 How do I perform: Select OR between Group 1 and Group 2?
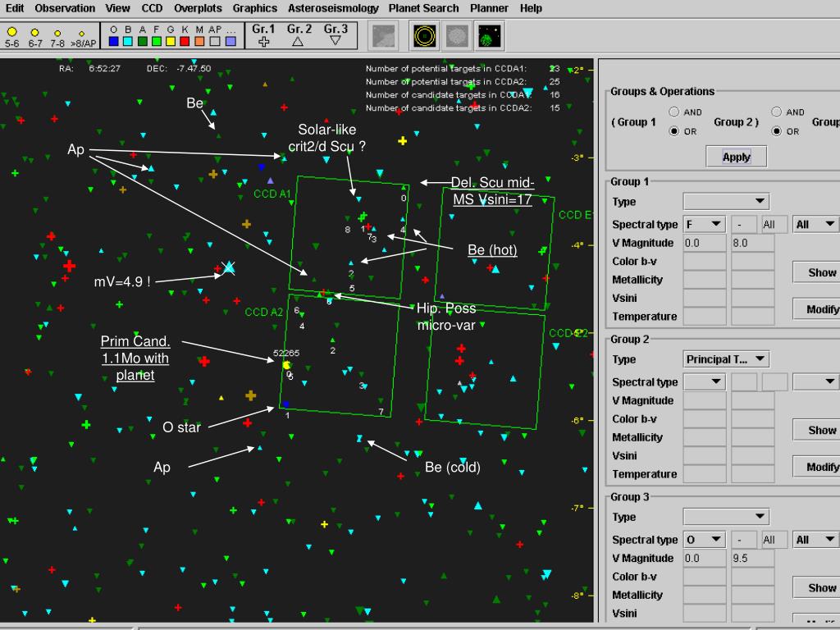[674, 130]
